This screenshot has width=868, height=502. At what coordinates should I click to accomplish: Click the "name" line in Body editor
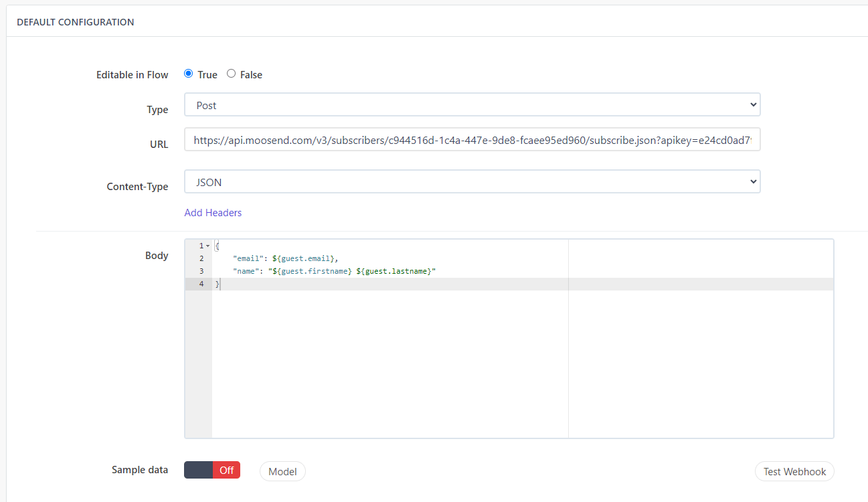(335, 271)
